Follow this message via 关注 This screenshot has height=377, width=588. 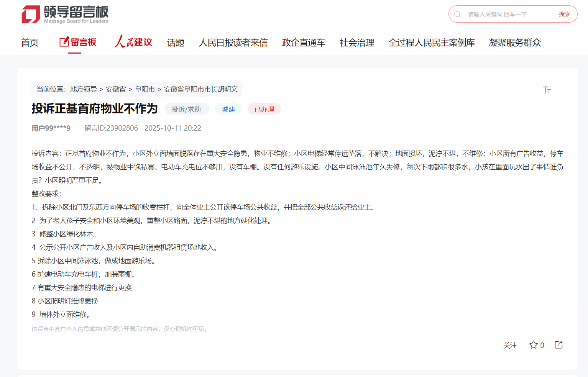pyautogui.click(x=510, y=345)
